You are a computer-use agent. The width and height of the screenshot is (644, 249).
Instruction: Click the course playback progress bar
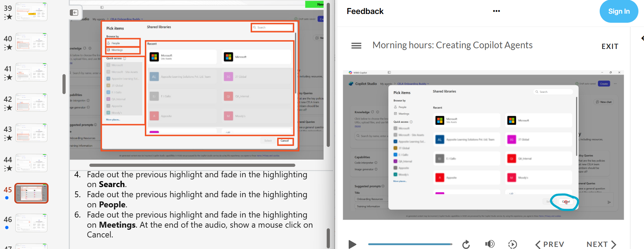410,244
